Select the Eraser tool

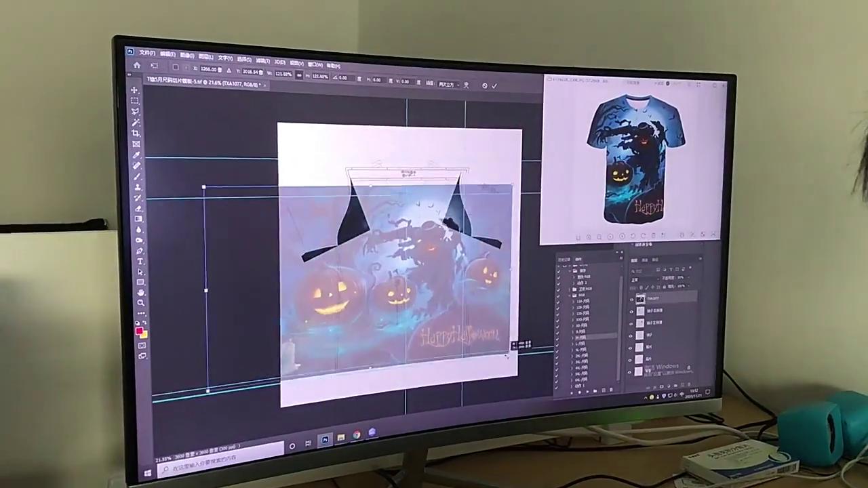(x=138, y=208)
